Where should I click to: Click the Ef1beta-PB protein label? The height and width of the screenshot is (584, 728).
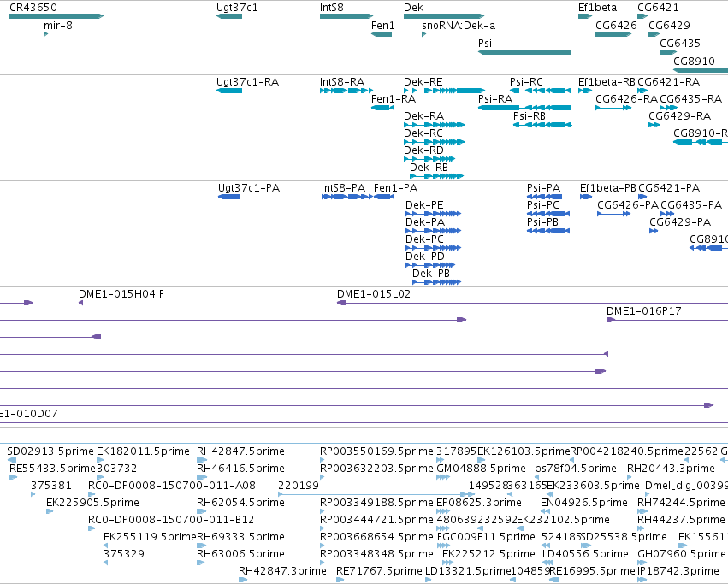[608, 188]
